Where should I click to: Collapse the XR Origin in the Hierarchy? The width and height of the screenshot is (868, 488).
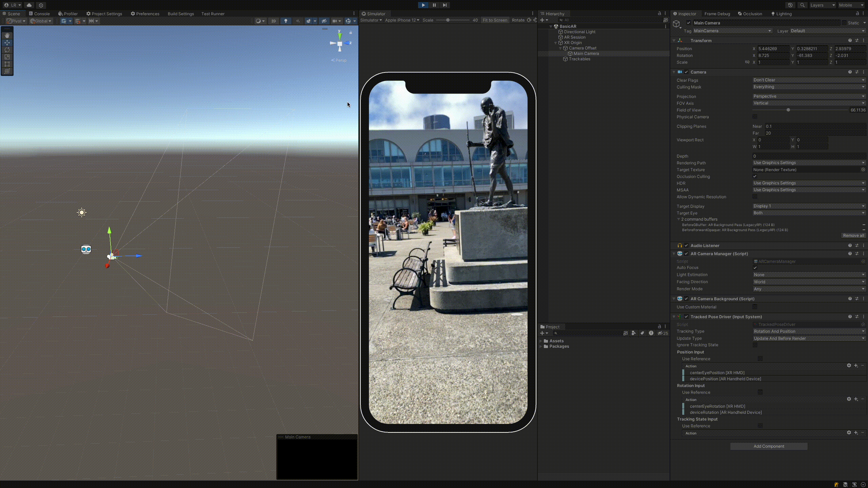pos(555,43)
